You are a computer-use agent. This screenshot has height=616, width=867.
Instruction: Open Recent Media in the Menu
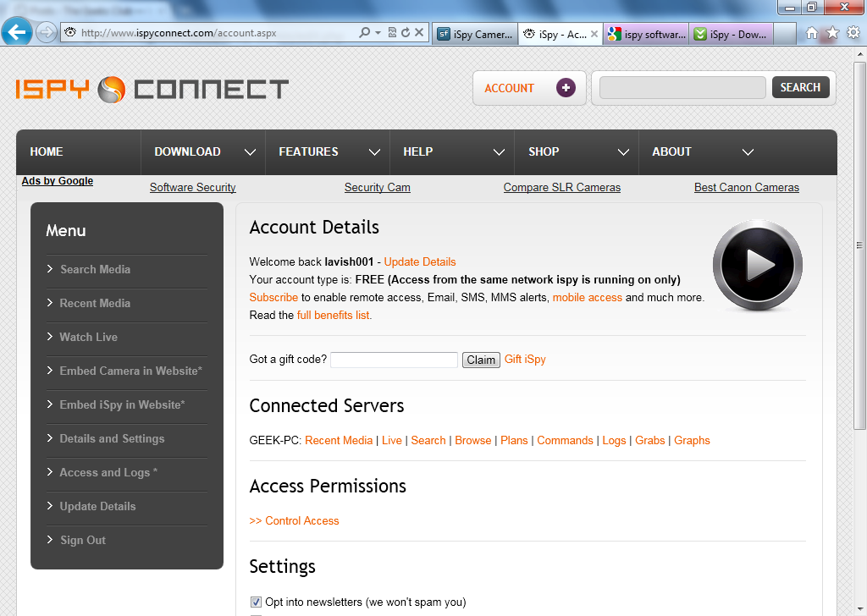(x=95, y=303)
